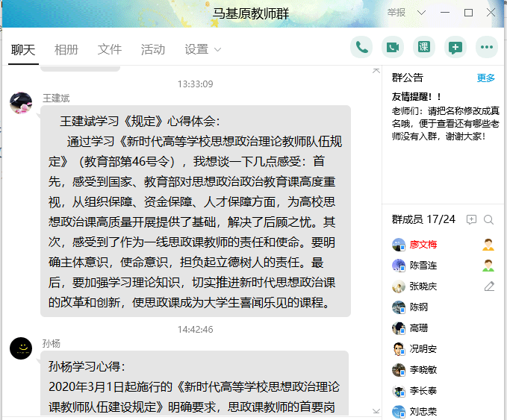Click the owner badge beside 廖文梅
This screenshot has height=420, width=507.
click(488, 245)
